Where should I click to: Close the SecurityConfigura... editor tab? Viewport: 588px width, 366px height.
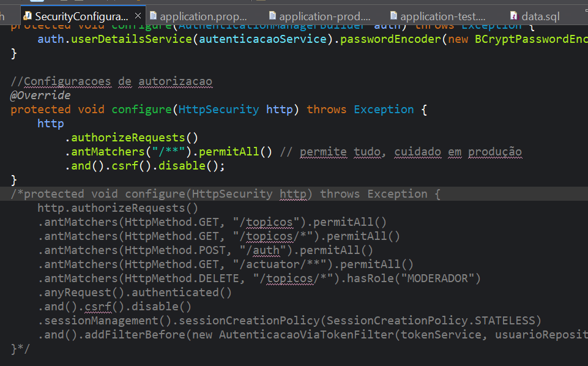pos(138,16)
